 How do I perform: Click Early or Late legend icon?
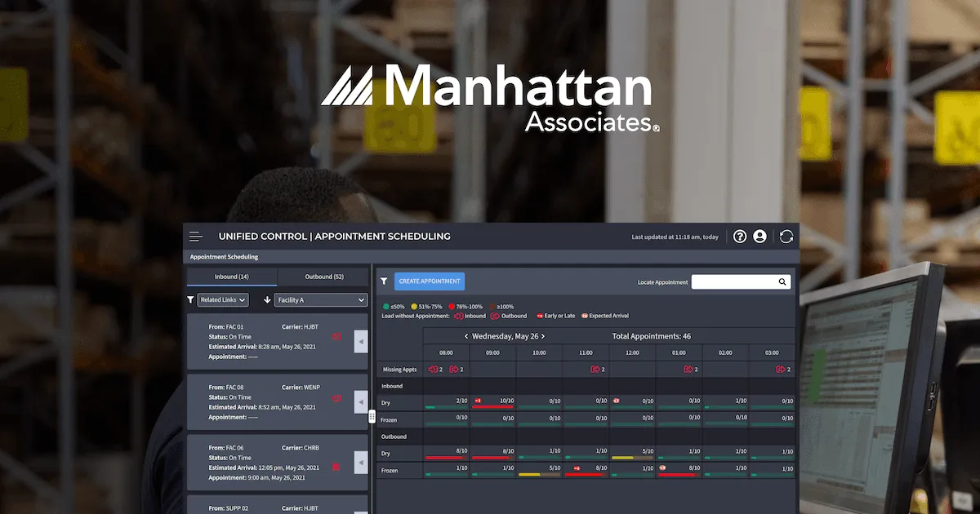pos(540,316)
